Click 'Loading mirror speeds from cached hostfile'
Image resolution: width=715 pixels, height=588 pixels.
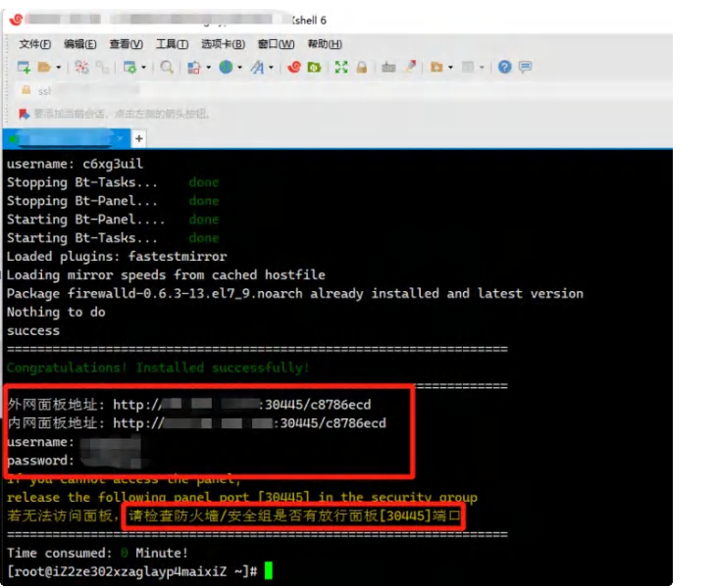[166, 275]
